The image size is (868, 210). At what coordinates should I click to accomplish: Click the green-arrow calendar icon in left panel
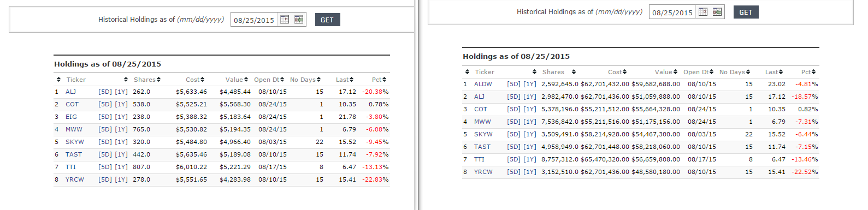click(x=299, y=20)
